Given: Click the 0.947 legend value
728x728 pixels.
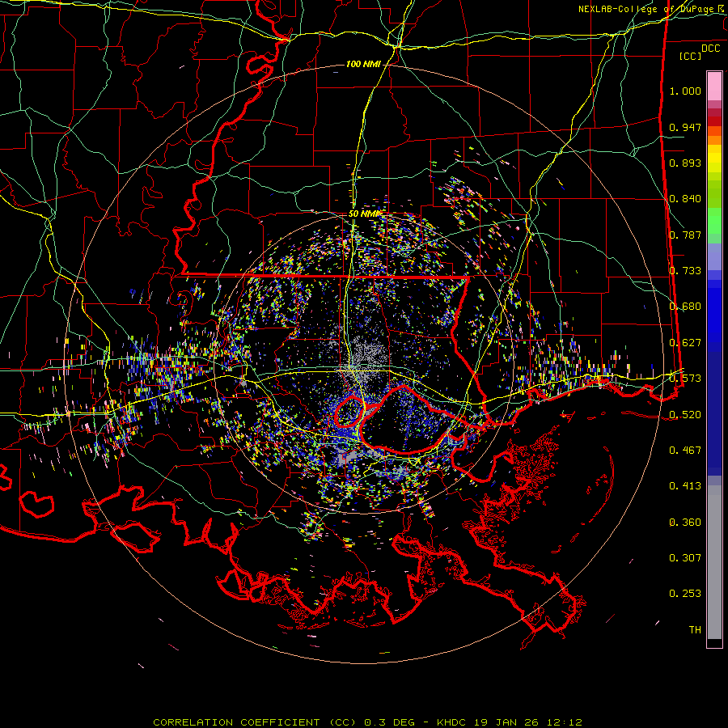Looking at the screenshot, I should click(x=685, y=127).
